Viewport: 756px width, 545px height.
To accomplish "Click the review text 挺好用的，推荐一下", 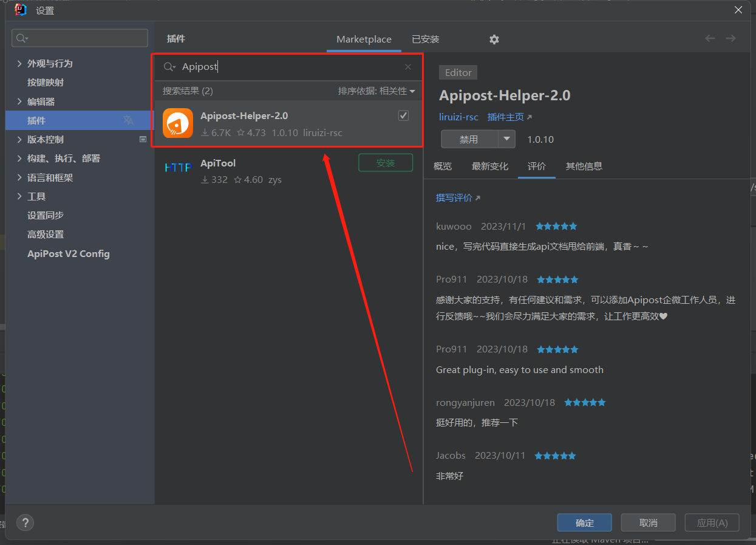I will pyautogui.click(x=477, y=422).
